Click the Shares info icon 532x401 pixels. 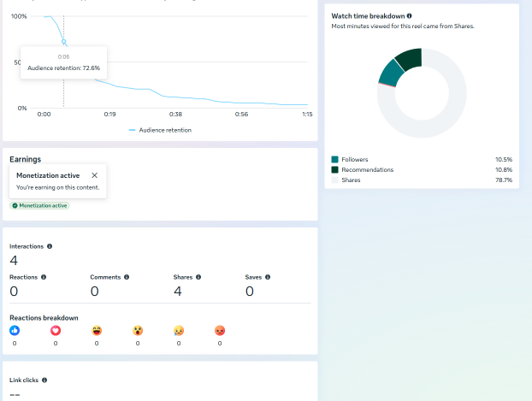[x=198, y=277]
